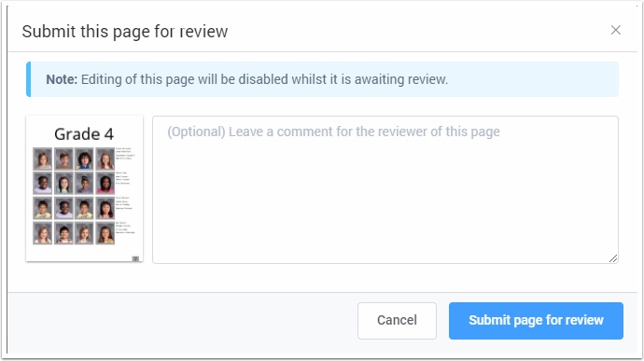This screenshot has height=361, width=644.
Task: Close the Submit for review dialog
Action: coord(615,30)
